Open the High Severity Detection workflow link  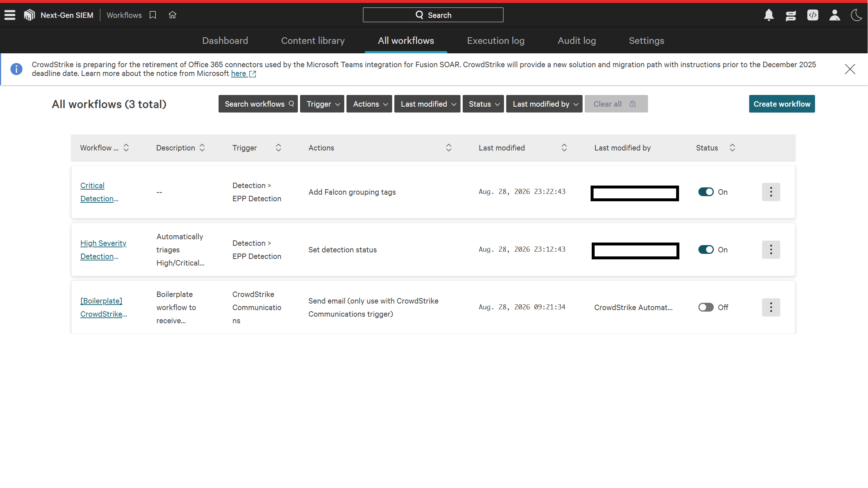pyautogui.click(x=103, y=250)
